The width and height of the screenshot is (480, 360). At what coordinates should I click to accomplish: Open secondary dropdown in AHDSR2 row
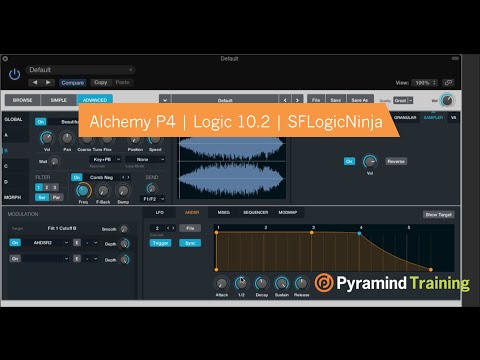(x=91, y=243)
